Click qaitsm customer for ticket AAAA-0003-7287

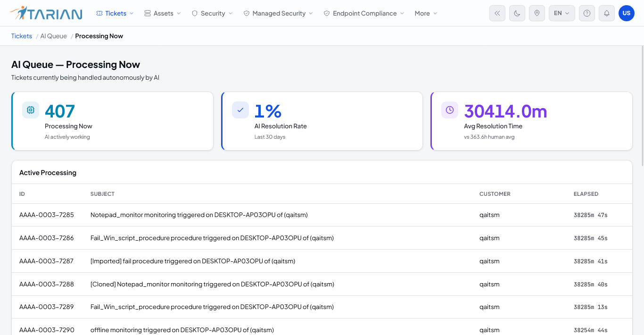(x=489, y=261)
